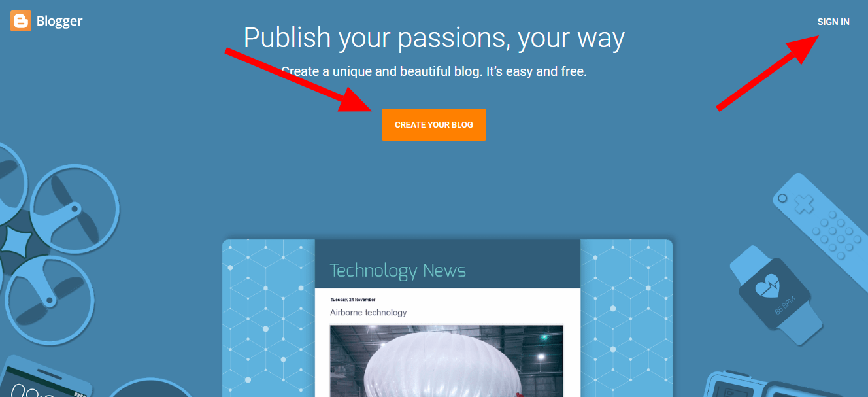Click the drone's star-shaped center body
This screenshot has width=868, height=397.
pos(16,243)
